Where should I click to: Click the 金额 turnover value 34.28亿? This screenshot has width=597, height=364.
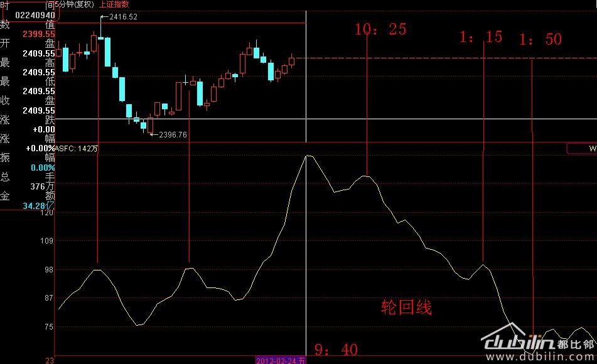[x=38, y=206]
